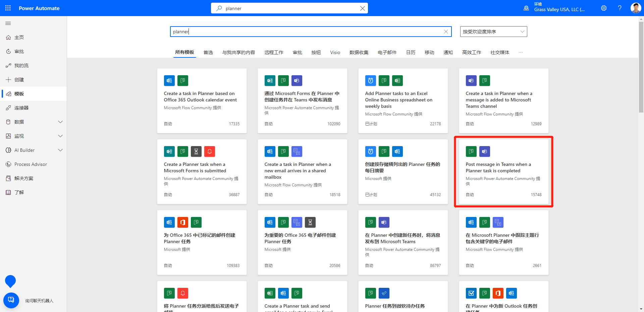Click inside the planner template search field
Viewport: 644px width, 312px height.
(x=302, y=32)
